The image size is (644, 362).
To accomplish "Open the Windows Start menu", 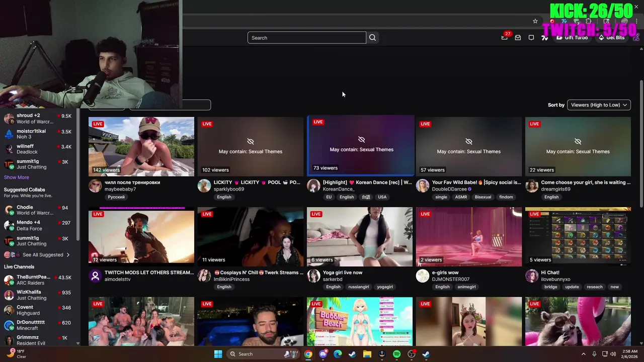I will [218, 354].
